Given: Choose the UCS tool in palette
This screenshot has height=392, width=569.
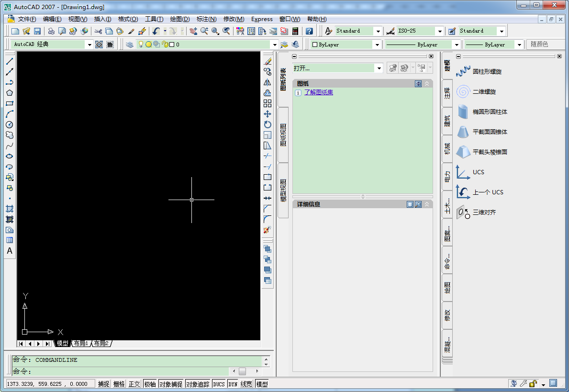Looking at the screenshot, I should 470,172.
